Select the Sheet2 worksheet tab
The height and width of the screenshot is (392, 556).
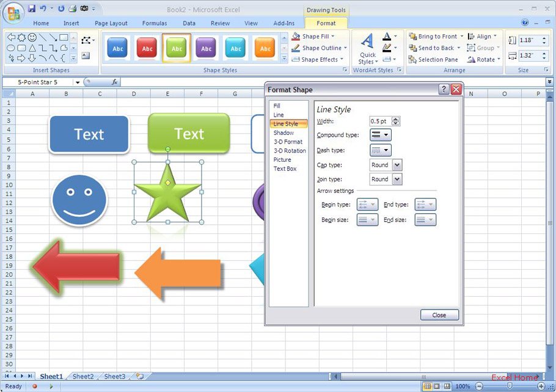click(83, 377)
